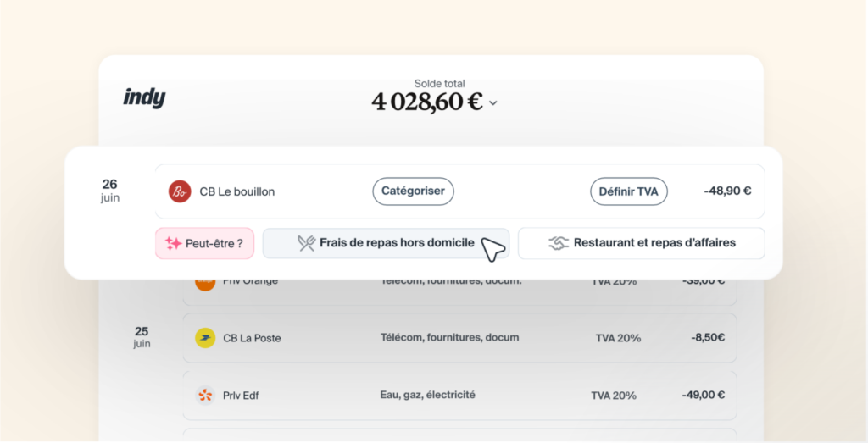Screen dimensions: 868x443
Task: Click the Edf orange logo icon
Action: pos(205,396)
